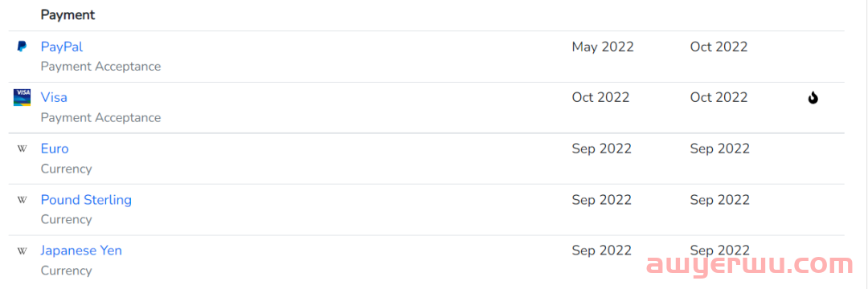
Task: Click the PayPal logo icon
Action: tap(22, 47)
